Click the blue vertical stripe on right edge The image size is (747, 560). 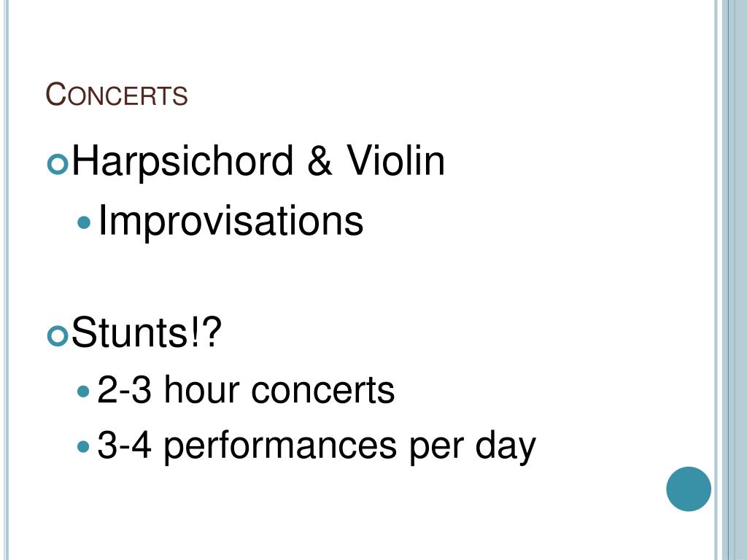(735, 280)
